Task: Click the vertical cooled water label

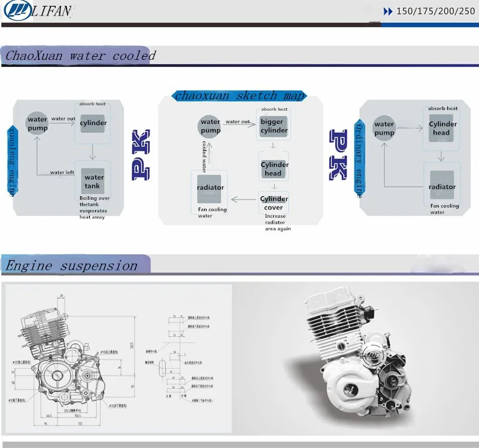Action: (204, 157)
